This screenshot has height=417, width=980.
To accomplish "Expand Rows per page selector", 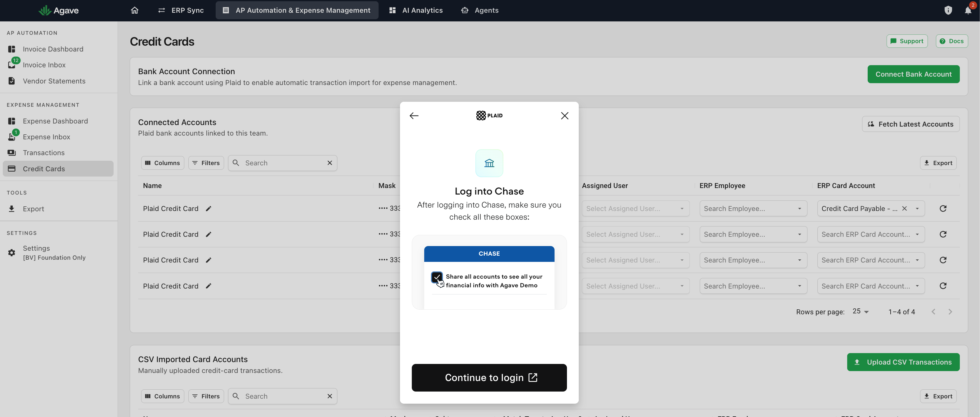I will 861,312.
